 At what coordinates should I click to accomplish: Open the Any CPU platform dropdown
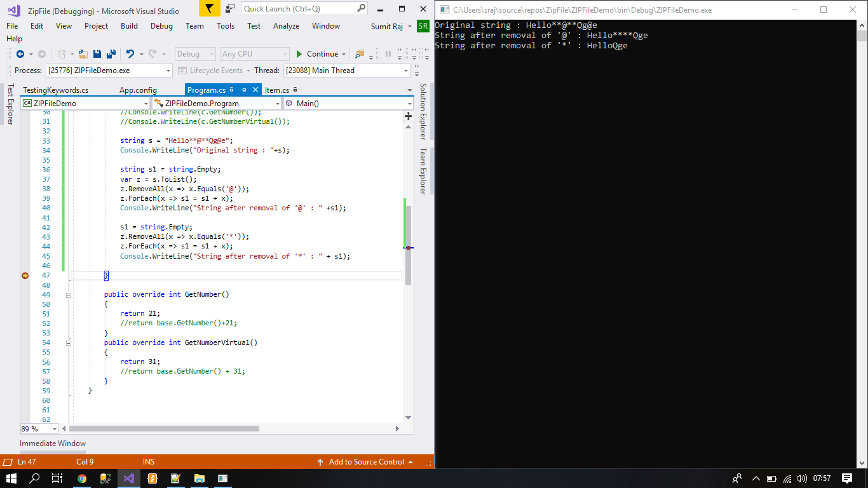pyautogui.click(x=254, y=54)
